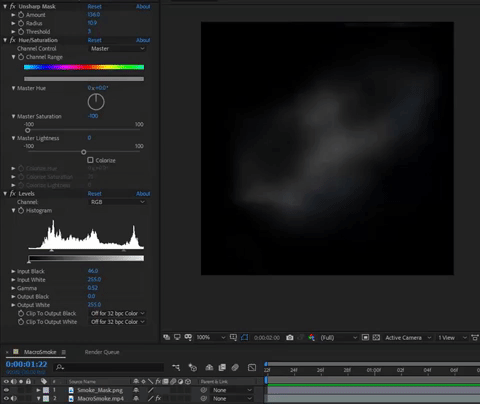The height and width of the screenshot is (404, 480).
Task: Click parent pick whip for Smoke_Mask.png
Action: [204, 390]
